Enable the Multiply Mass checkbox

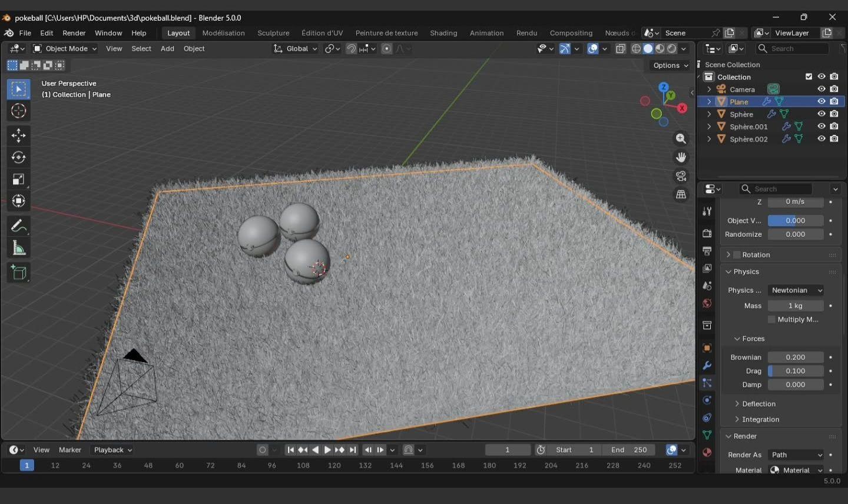pyautogui.click(x=771, y=320)
